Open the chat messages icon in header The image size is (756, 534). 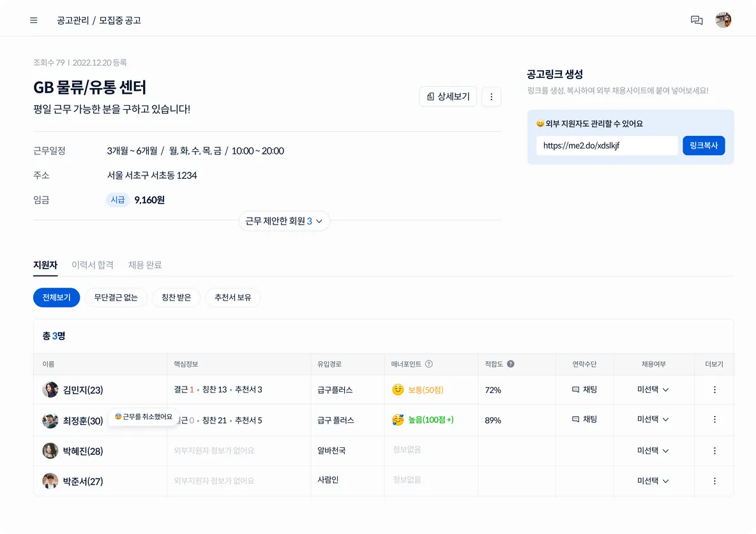(x=696, y=20)
